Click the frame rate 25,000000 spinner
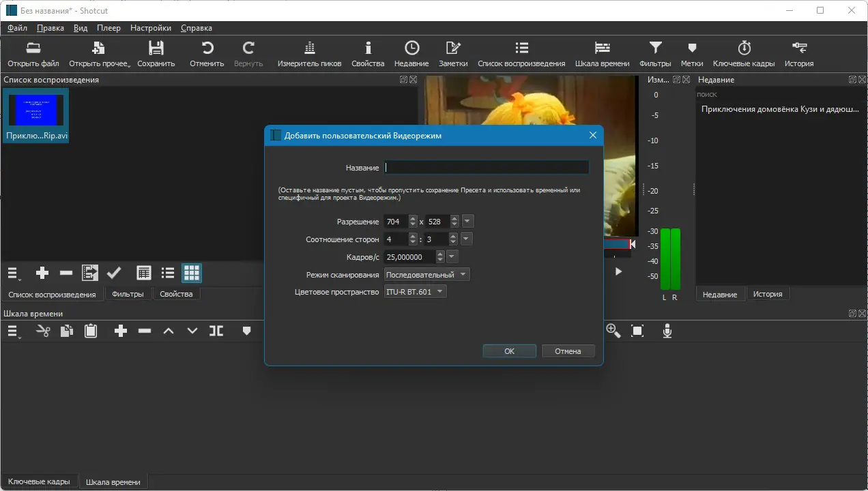Viewport: 868px width, 491px height. click(414, 256)
